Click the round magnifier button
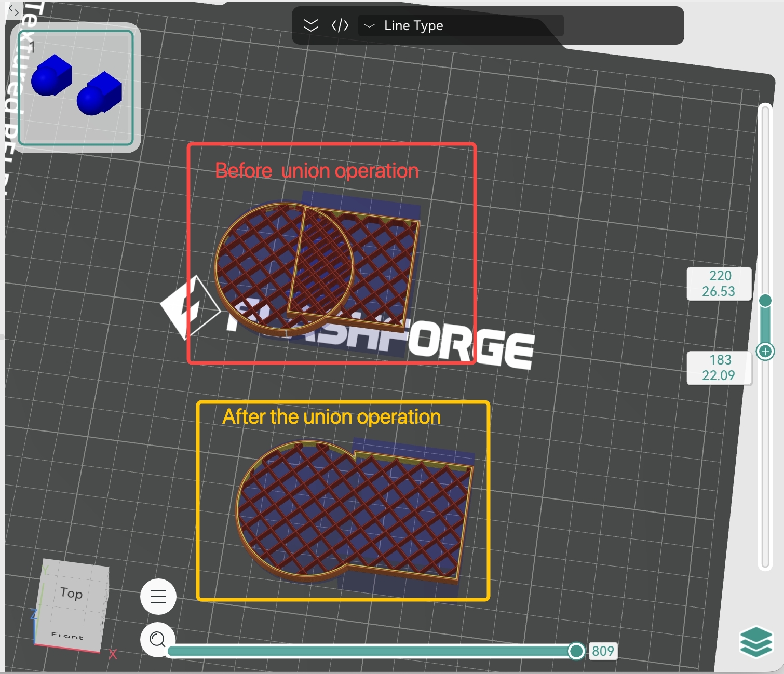This screenshot has height=674, width=784. point(157,639)
